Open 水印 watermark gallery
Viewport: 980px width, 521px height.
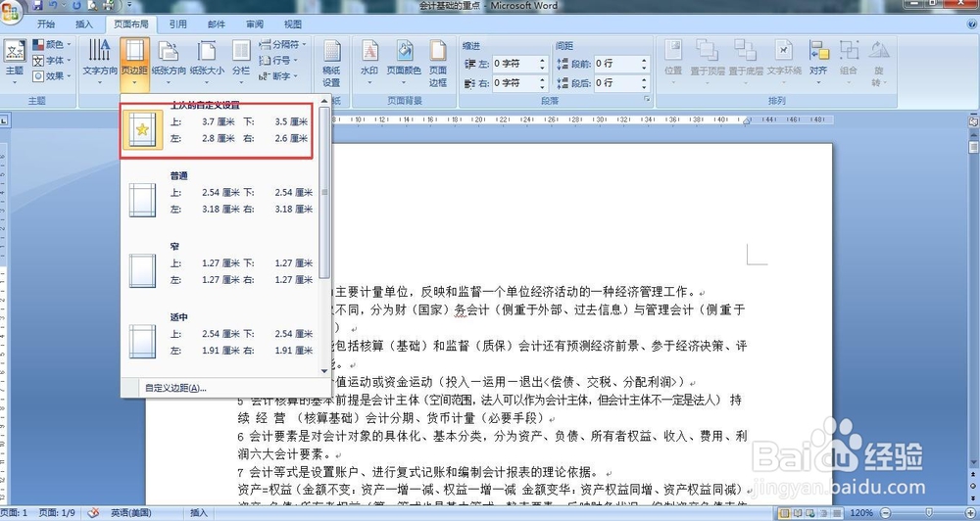click(369, 61)
